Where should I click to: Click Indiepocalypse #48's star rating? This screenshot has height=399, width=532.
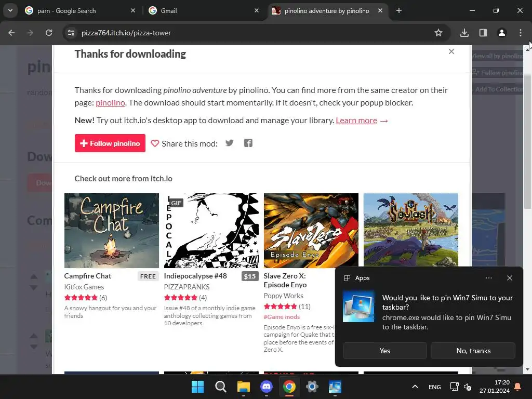180,298
